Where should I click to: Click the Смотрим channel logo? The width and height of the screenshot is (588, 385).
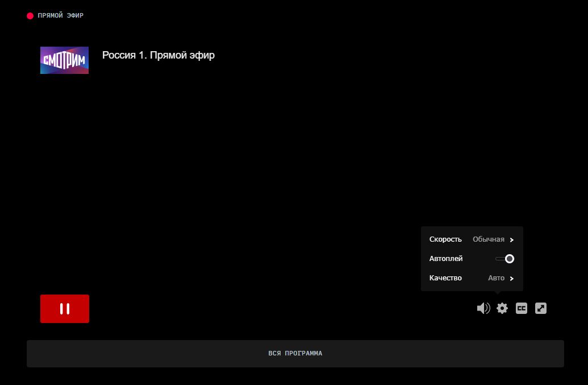point(65,60)
